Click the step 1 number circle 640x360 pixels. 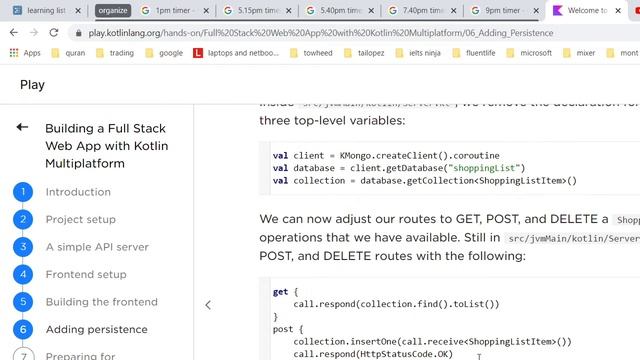(23, 192)
